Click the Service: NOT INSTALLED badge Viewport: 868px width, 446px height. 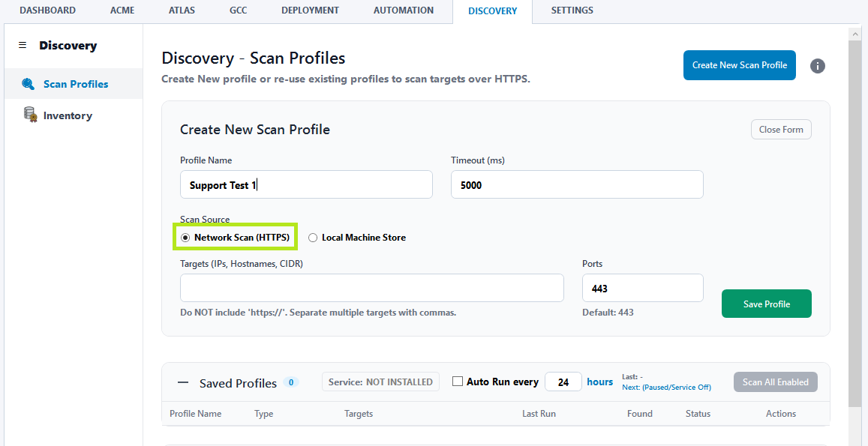coord(380,382)
